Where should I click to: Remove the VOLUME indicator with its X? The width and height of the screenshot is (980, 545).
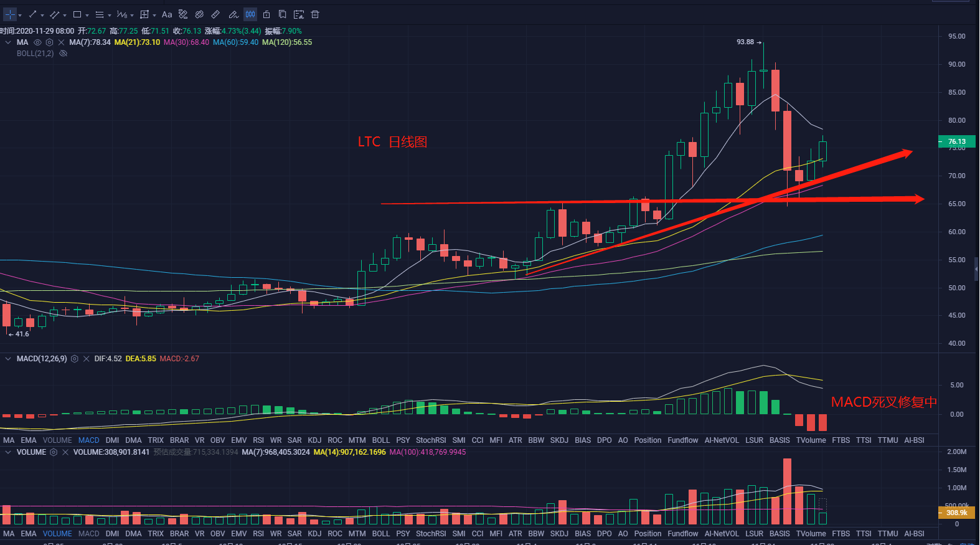click(65, 452)
